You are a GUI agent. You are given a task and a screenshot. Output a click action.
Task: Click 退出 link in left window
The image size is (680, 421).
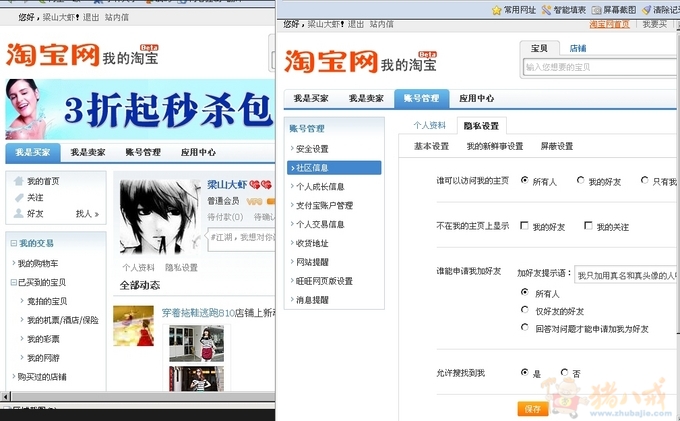click(x=91, y=17)
